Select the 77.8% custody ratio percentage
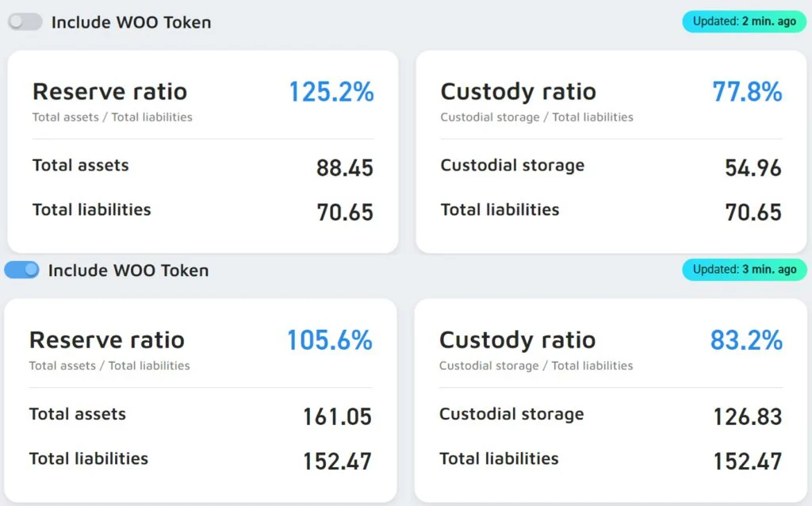 click(747, 92)
